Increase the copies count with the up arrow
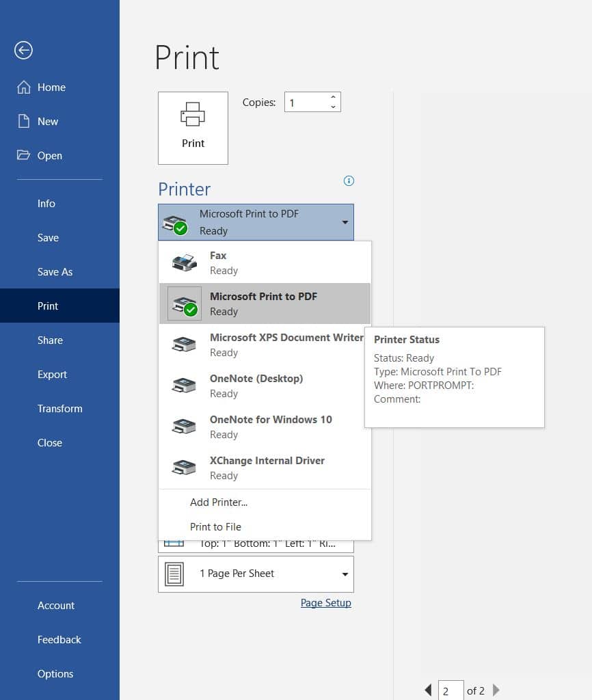This screenshot has width=592, height=700. click(333, 97)
